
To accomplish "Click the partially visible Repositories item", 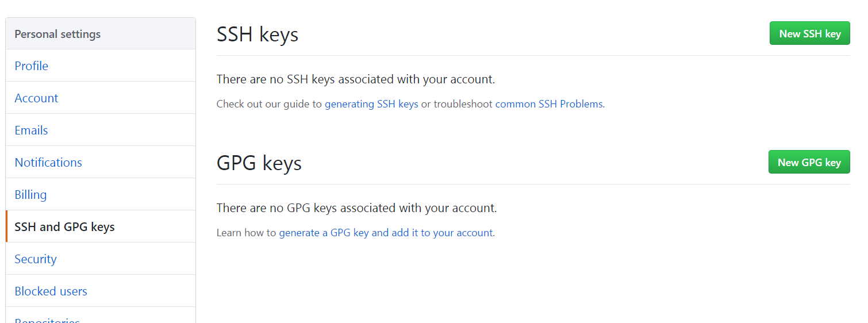I will click(47, 320).
